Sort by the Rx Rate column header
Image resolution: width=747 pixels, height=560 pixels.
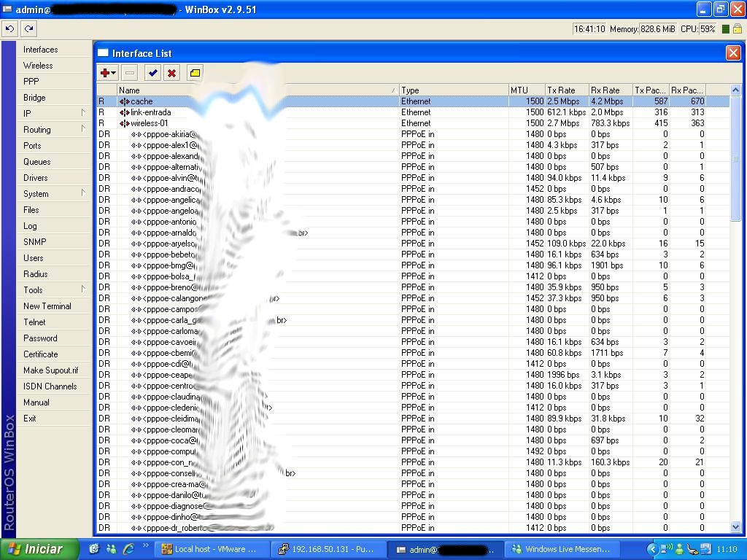click(611, 90)
